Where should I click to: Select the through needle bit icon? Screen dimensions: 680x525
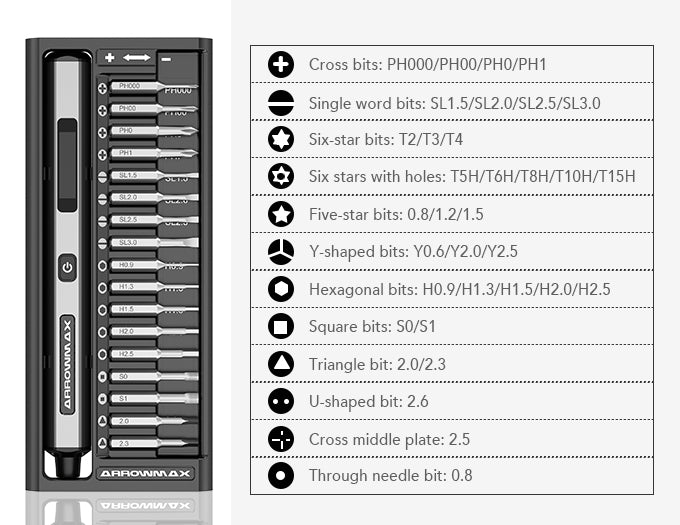281,476
